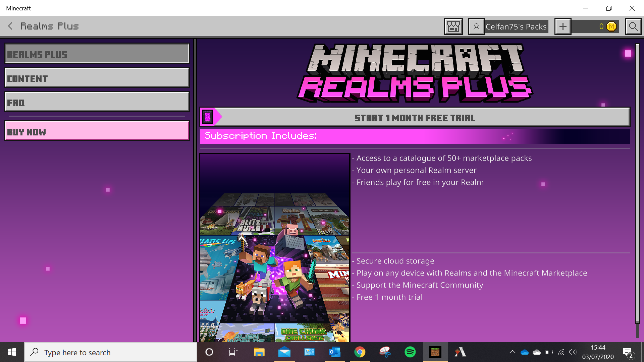Click the nether portal icon on trial button
The width and height of the screenshot is (644, 362).
tap(208, 117)
